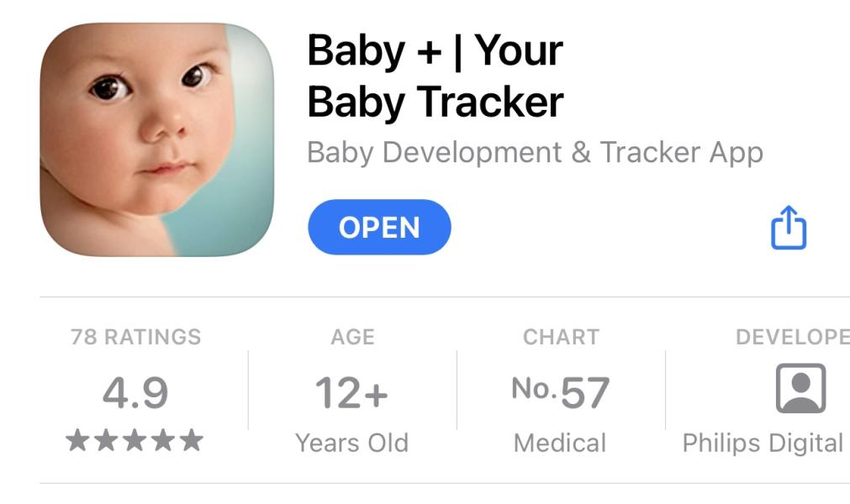The height and width of the screenshot is (504, 850).
Task: View the 78 RATINGS label
Action: pyautogui.click(x=135, y=337)
